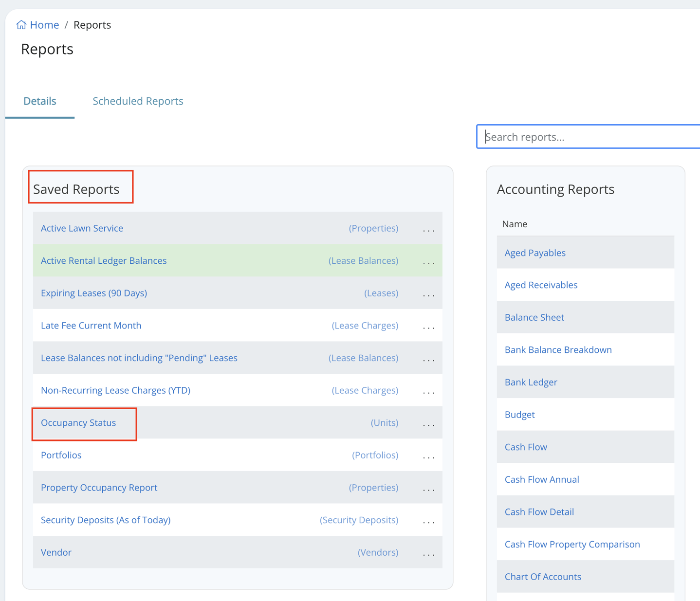Open ellipsis menu for Occupancy Status report
The width and height of the screenshot is (700, 601).
click(428, 423)
